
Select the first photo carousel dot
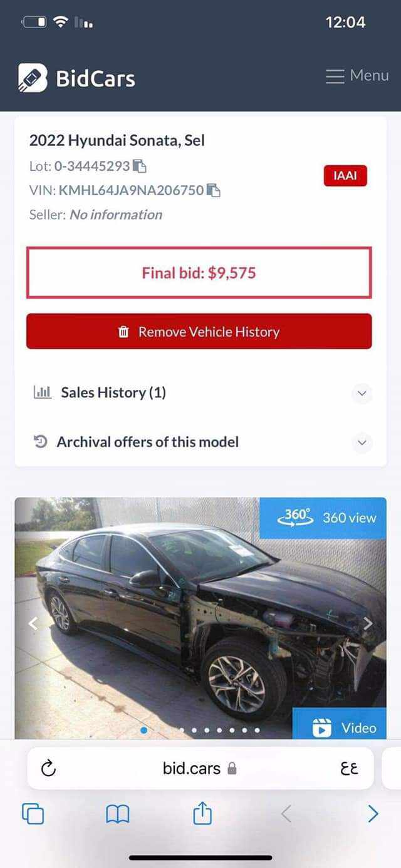point(144,730)
